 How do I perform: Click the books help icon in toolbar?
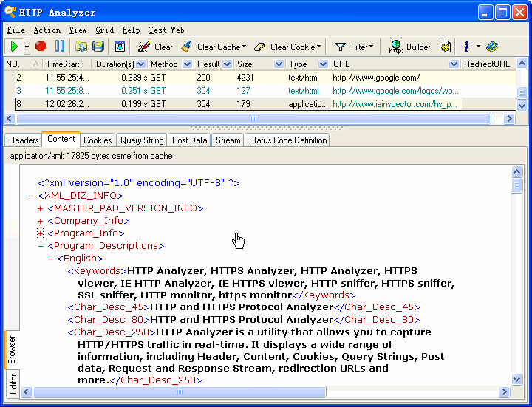pyautogui.click(x=492, y=47)
